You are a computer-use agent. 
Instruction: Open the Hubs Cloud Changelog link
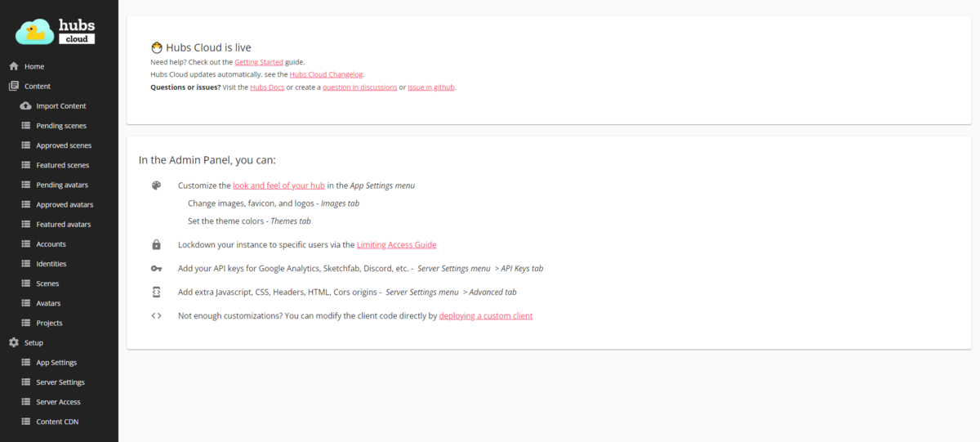(x=327, y=74)
